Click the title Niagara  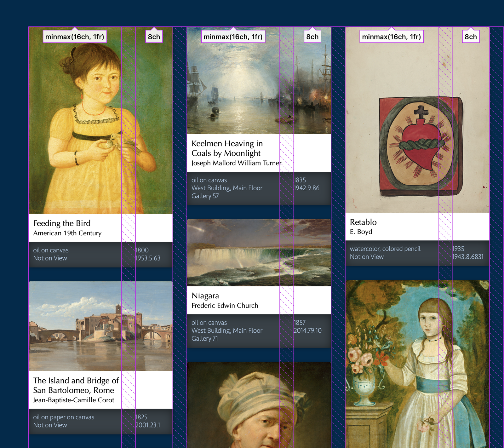[205, 296]
